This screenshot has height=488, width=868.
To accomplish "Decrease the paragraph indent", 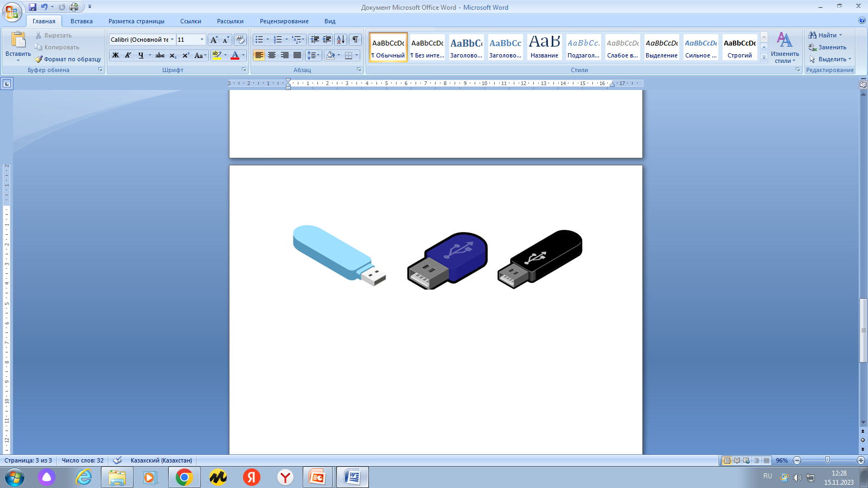I will coord(315,40).
